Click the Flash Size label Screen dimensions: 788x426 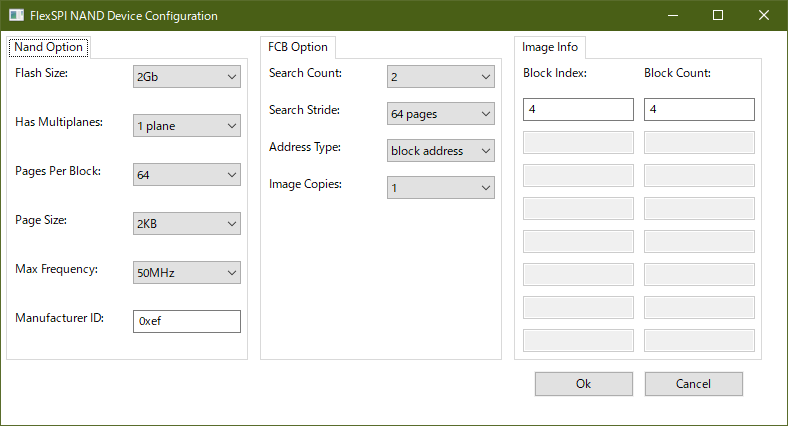pyautogui.click(x=41, y=73)
